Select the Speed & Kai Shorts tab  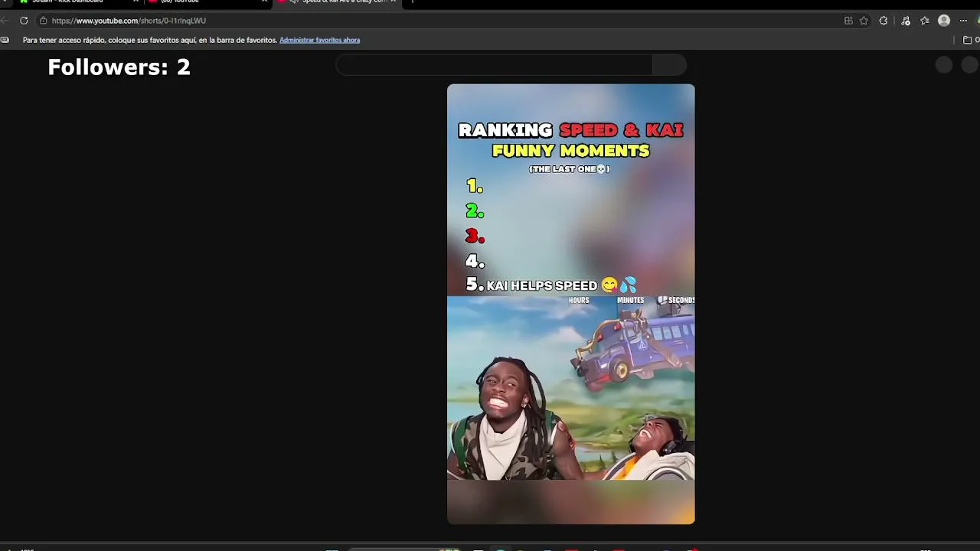[335, 2]
